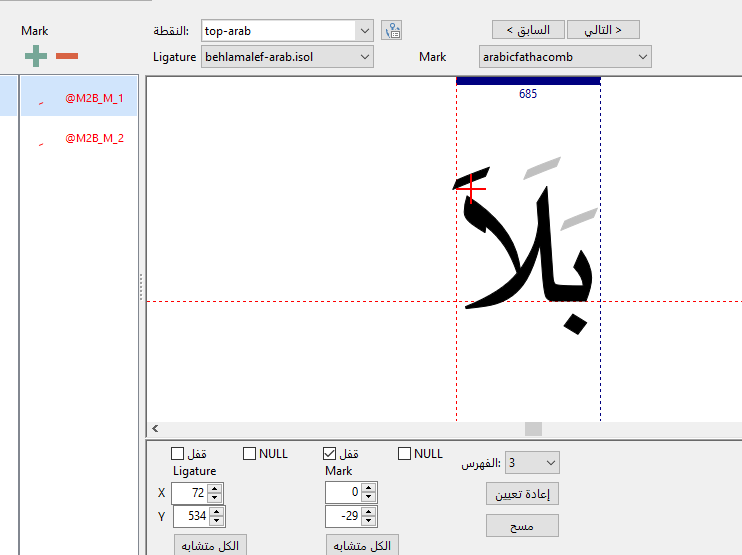Open the top-arab anchor dropdown
Image resolution: width=742 pixels, height=555 pixels.
click(364, 31)
